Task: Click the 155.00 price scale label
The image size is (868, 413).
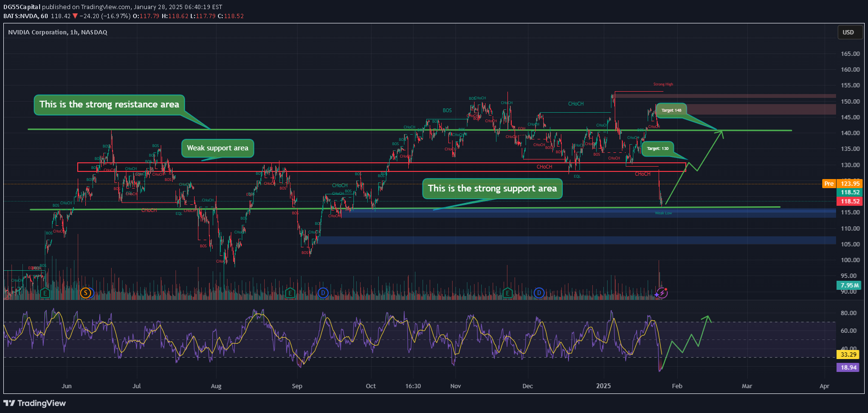Action: [x=850, y=85]
